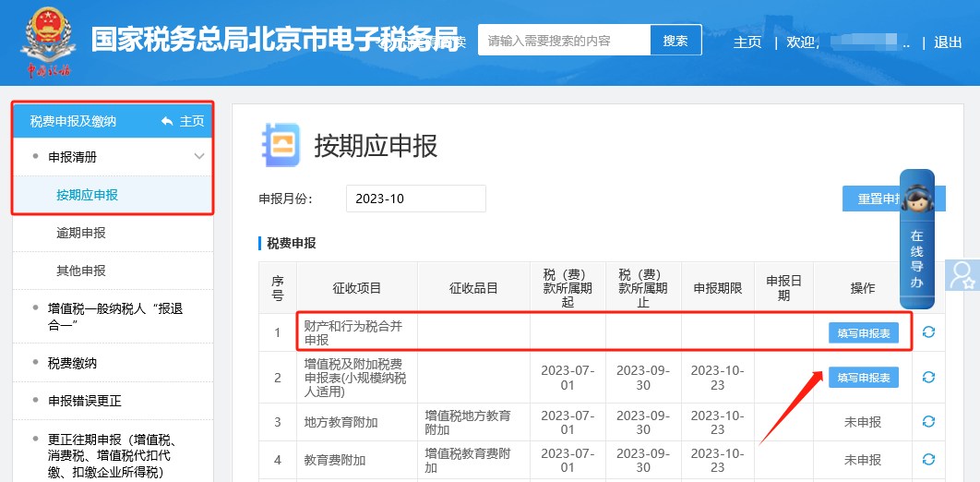
Task: Click refresh icon for 财产和行为税合并申报 row
Action: coord(928,332)
